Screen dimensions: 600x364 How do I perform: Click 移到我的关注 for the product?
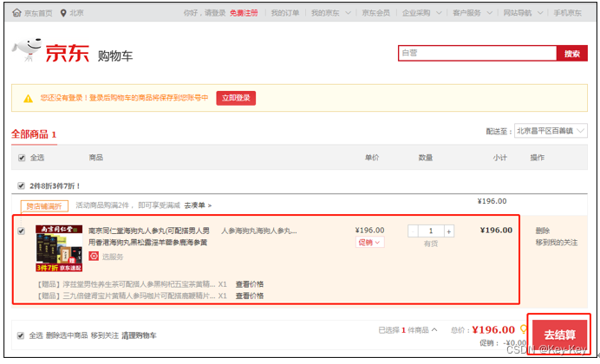pos(557,243)
